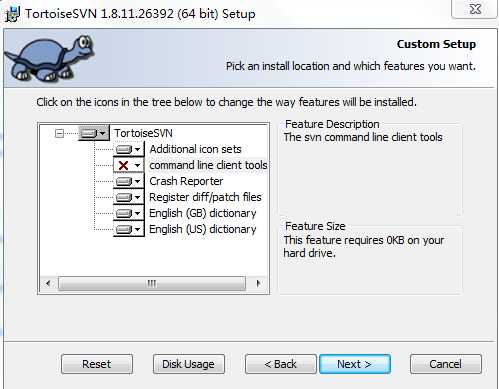Image resolution: width=499 pixels, height=389 pixels.
Task: Open install options for Additional icon sets
Action: (129, 149)
